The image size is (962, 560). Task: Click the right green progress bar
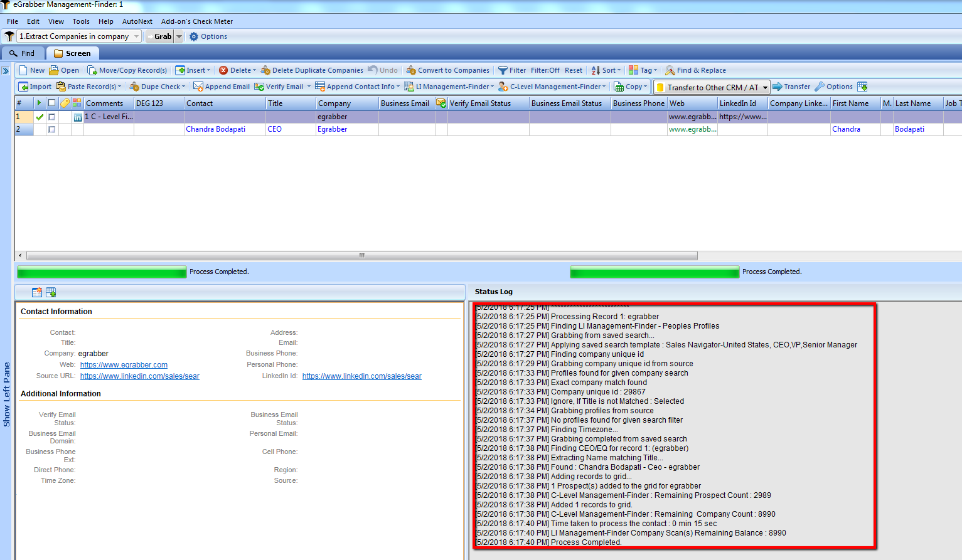click(655, 272)
